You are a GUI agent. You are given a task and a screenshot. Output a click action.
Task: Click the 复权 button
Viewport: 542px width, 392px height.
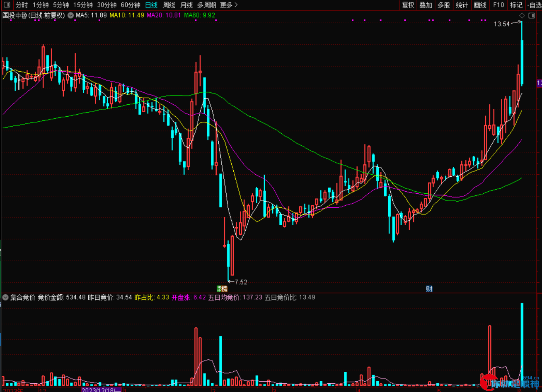click(408, 5)
